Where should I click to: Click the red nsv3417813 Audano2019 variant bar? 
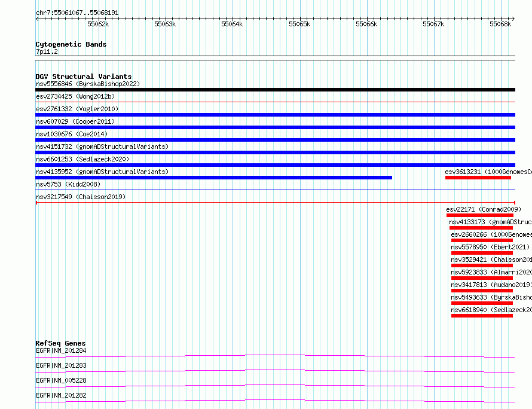coord(482,291)
